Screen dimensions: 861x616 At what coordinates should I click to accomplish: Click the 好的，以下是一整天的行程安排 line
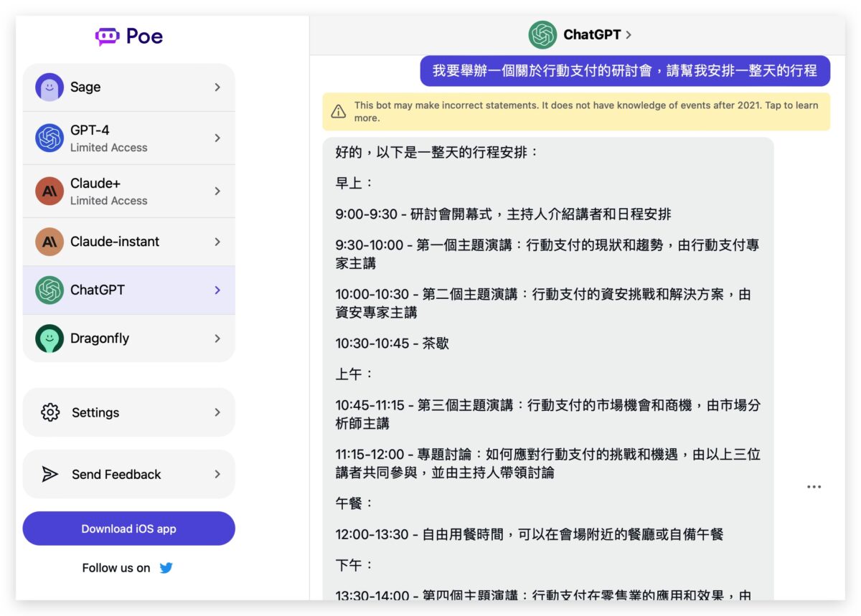pos(436,152)
